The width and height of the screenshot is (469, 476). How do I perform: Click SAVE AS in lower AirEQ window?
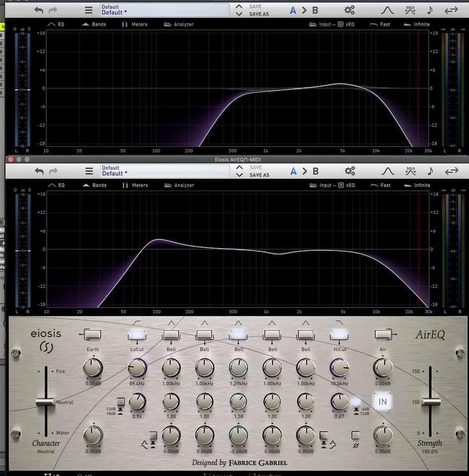259,175
